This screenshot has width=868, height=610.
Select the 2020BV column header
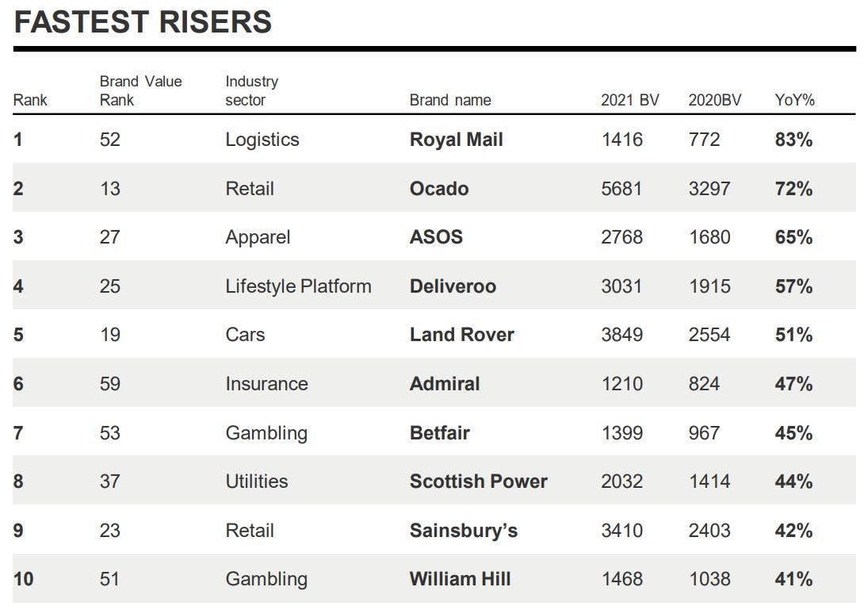tap(714, 100)
